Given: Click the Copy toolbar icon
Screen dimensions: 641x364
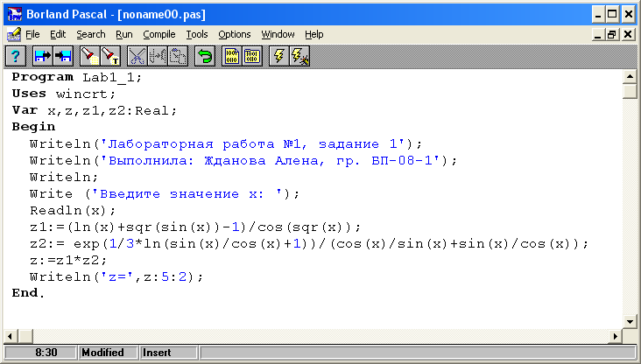Looking at the screenshot, I should (x=158, y=56).
